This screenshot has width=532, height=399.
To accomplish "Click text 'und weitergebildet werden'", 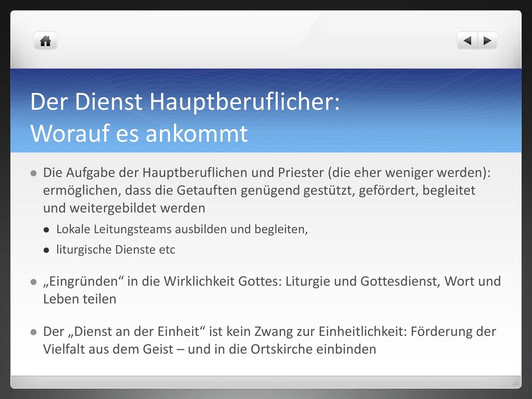I will tap(124, 208).
